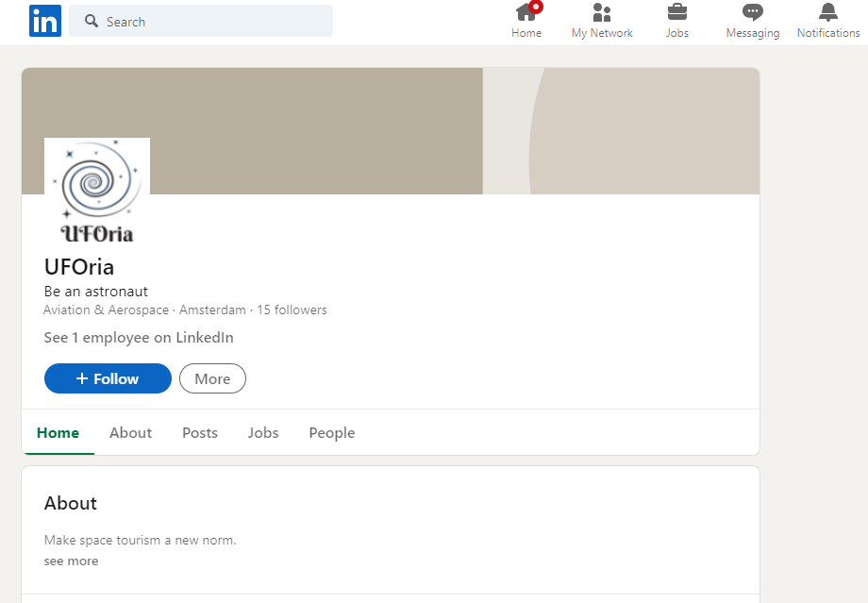This screenshot has height=603, width=868.
Task: Click Make space tourism a new norm text
Action: (x=140, y=540)
